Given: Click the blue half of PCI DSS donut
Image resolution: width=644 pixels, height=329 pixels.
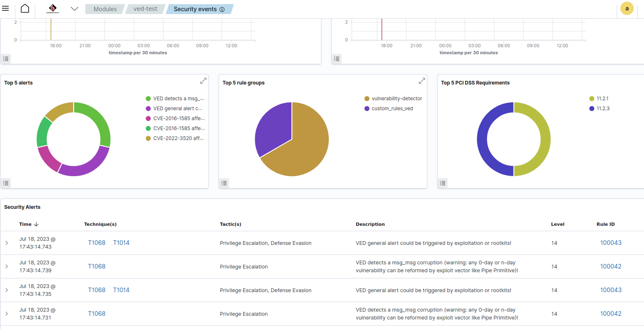Looking at the screenshot, I should [x=482, y=139].
